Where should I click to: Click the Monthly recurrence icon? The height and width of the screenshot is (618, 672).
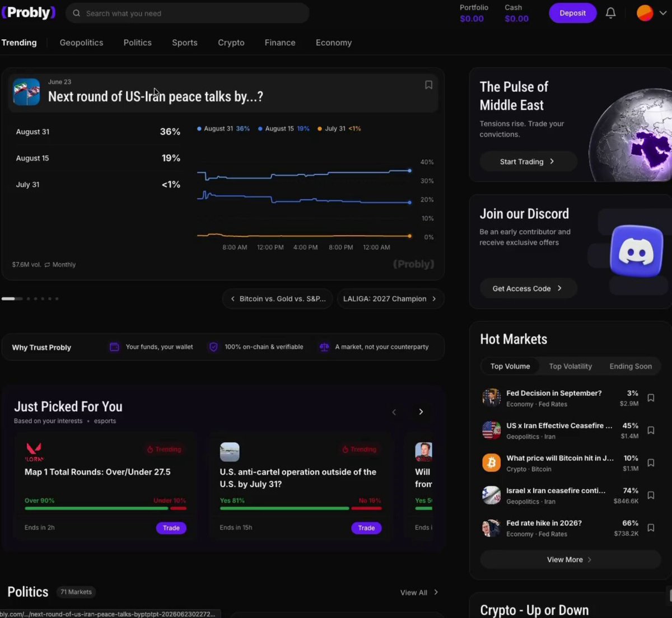click(48, 265)
